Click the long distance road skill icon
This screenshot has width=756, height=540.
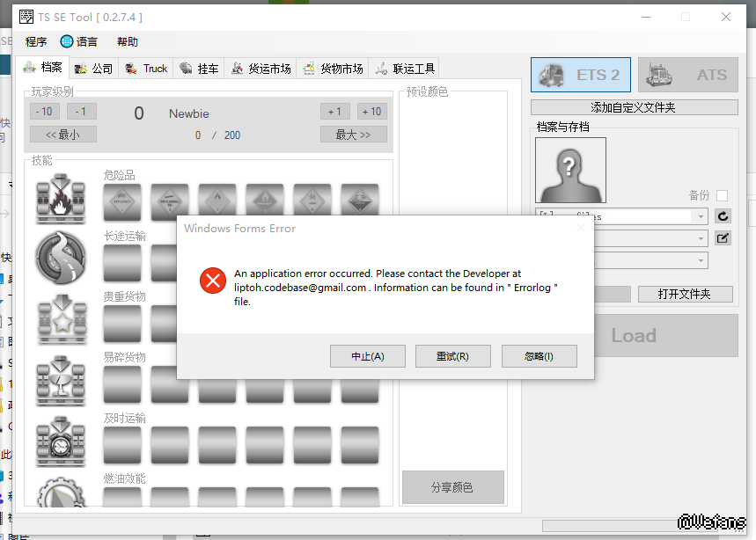tap(61, 257)
